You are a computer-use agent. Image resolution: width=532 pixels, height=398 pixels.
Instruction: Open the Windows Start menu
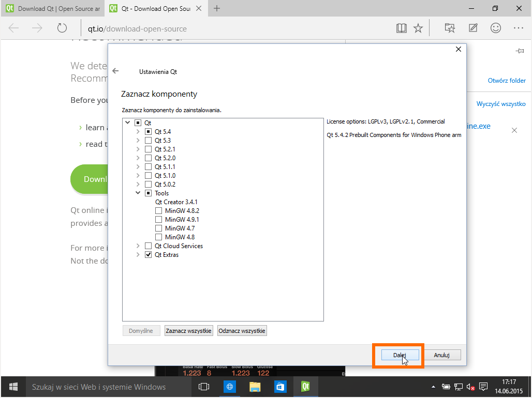(13, 387)
